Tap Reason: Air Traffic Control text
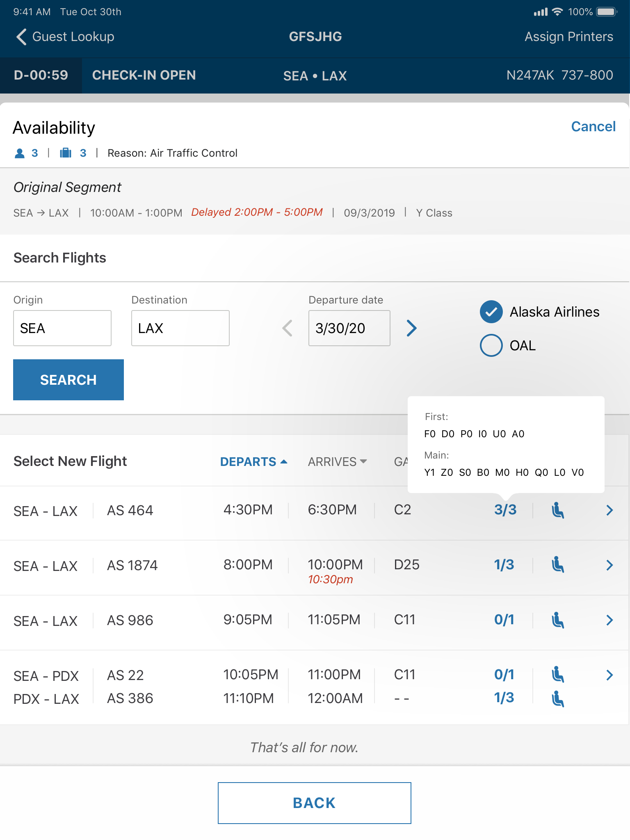 [x=172, y=153]
